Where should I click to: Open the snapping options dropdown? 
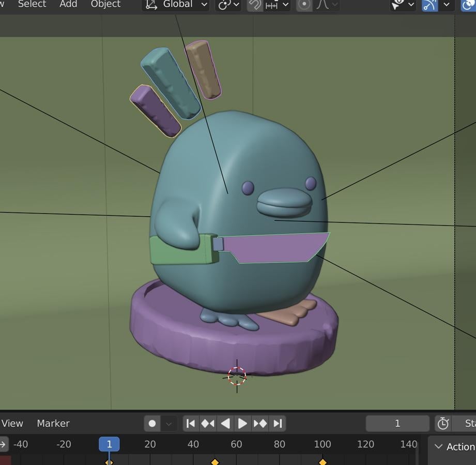click(277, 5)
